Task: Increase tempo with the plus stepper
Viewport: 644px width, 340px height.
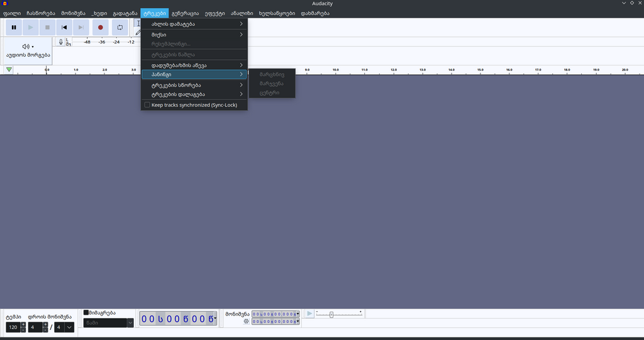Action: pyautogui.click(x=23, y=325)
